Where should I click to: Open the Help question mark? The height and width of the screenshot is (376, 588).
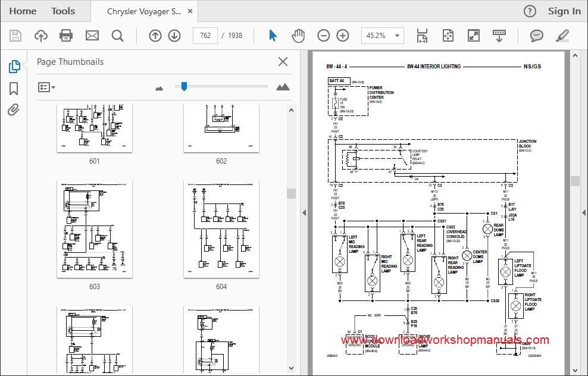click(530, 11)
